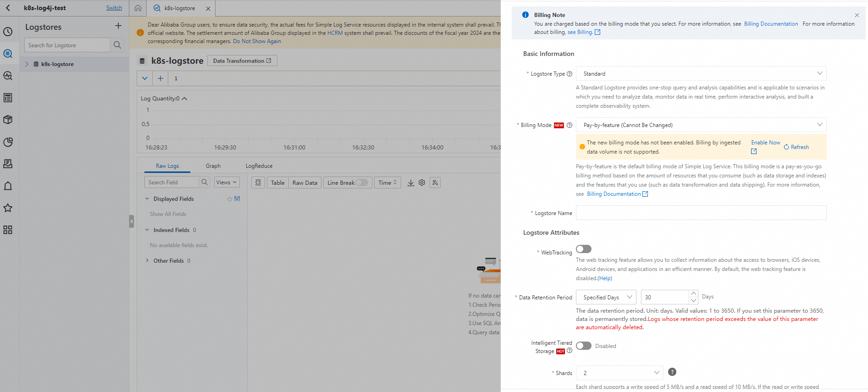
Task: Click the Search for Logstore field
Action: [67, 45]
